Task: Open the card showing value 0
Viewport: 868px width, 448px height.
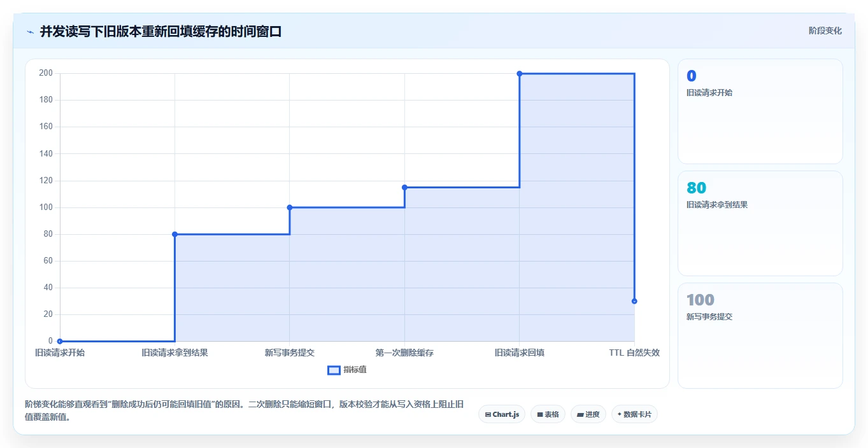Action: [760, 111]
